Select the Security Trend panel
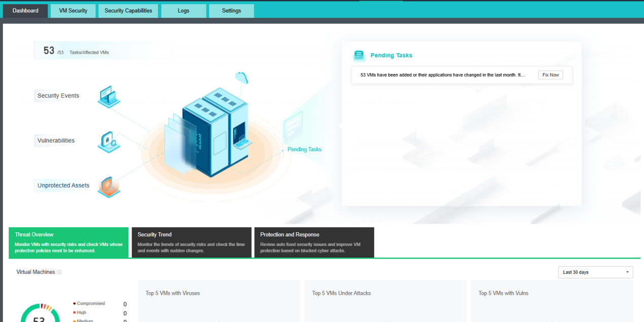 (x=191, y=242)
